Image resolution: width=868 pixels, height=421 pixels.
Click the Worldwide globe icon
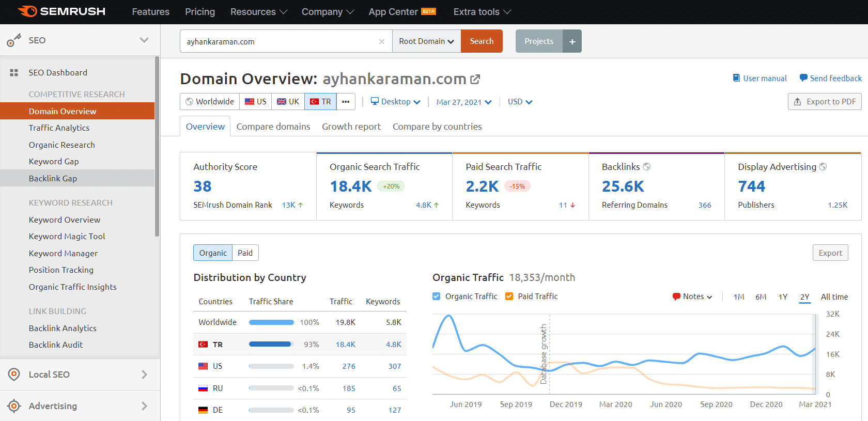point(190,102)
